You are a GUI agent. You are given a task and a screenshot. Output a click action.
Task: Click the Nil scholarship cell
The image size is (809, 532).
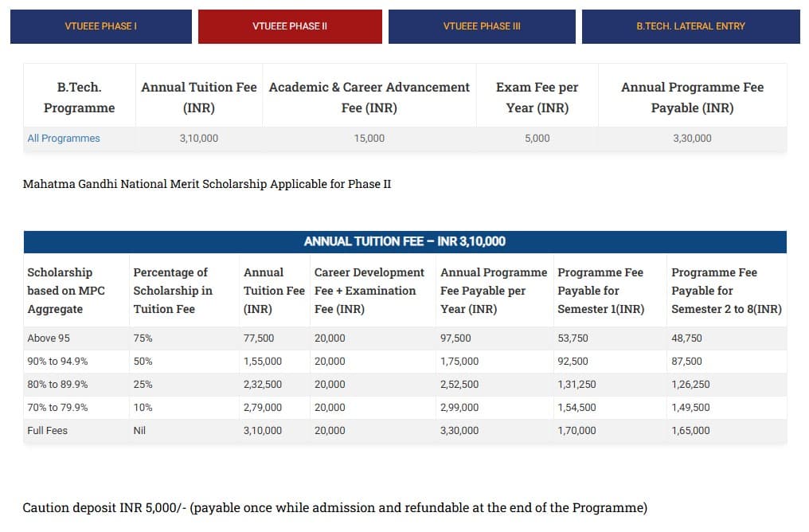click(139, 431)
